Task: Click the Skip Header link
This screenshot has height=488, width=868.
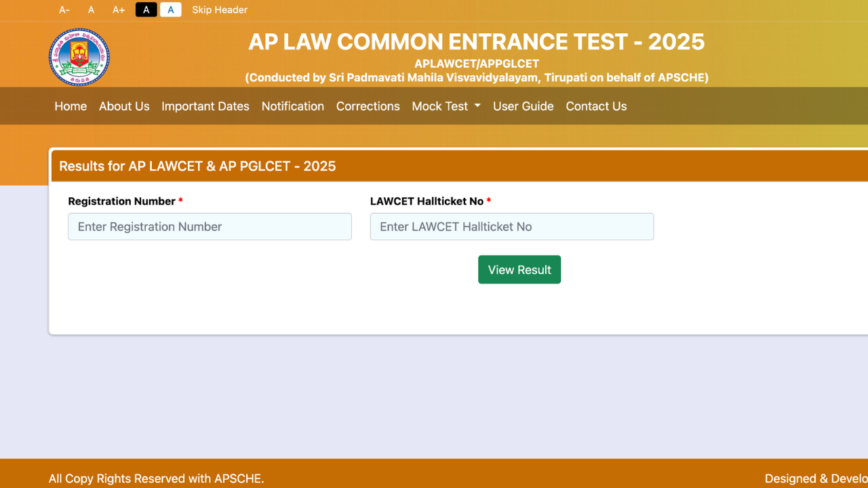Action: (220, 10)
